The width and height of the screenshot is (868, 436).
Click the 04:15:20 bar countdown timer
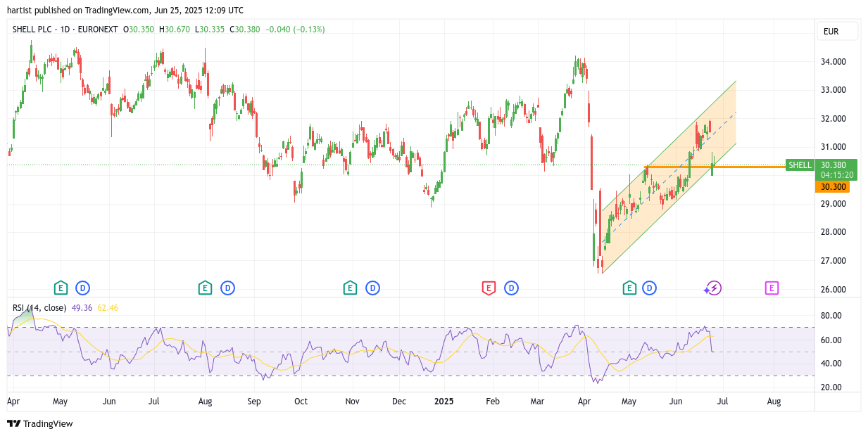pos(836,174)
